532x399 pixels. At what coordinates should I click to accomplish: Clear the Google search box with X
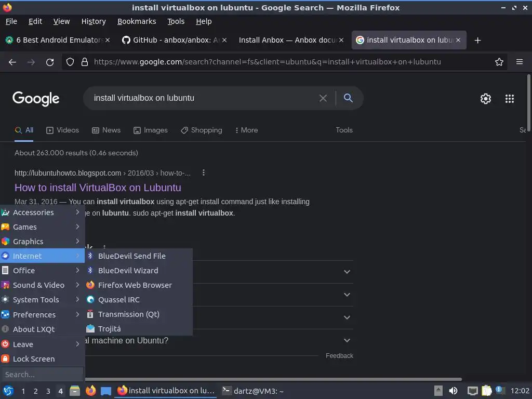[323, 98]
